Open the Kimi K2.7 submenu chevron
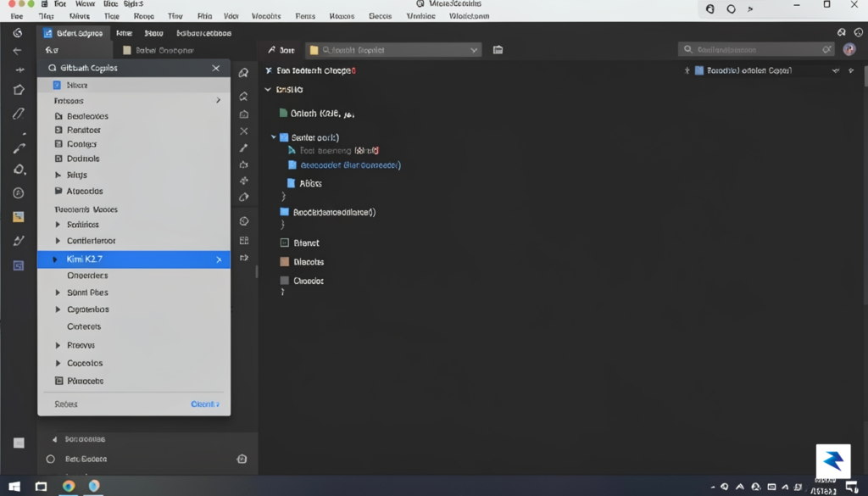 coord(219,259)
